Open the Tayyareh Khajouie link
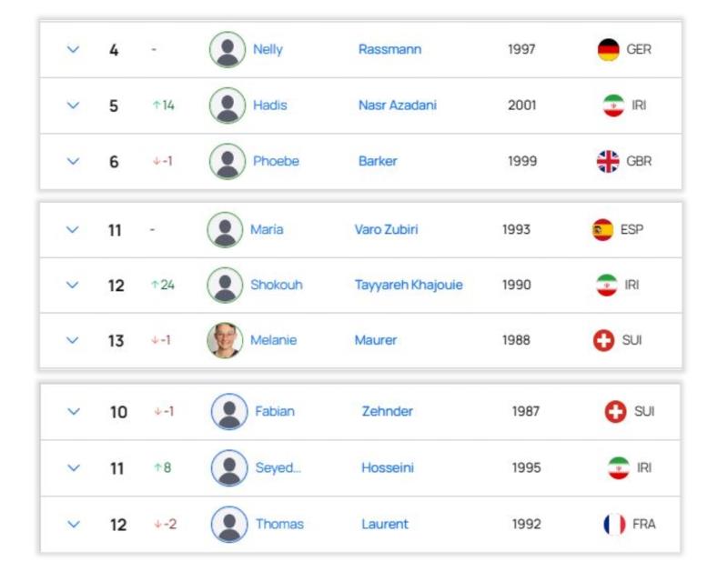 (409, 285)
